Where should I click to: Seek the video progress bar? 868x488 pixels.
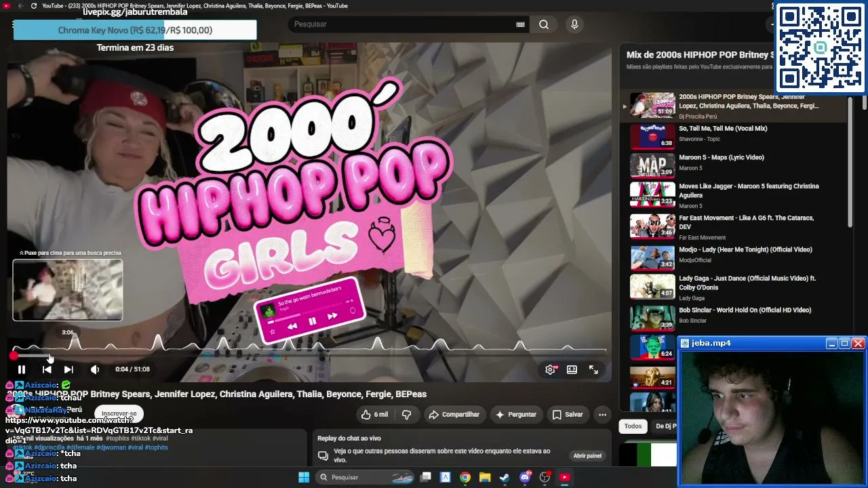coord(309,356)
